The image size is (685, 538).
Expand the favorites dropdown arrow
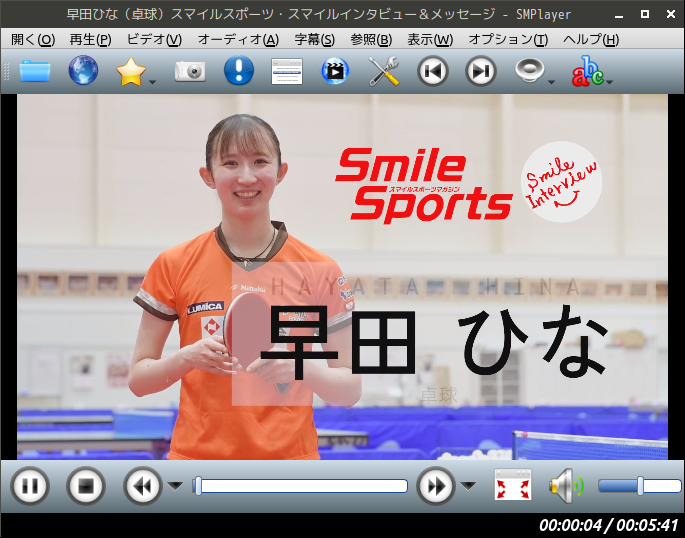point(152,82)
